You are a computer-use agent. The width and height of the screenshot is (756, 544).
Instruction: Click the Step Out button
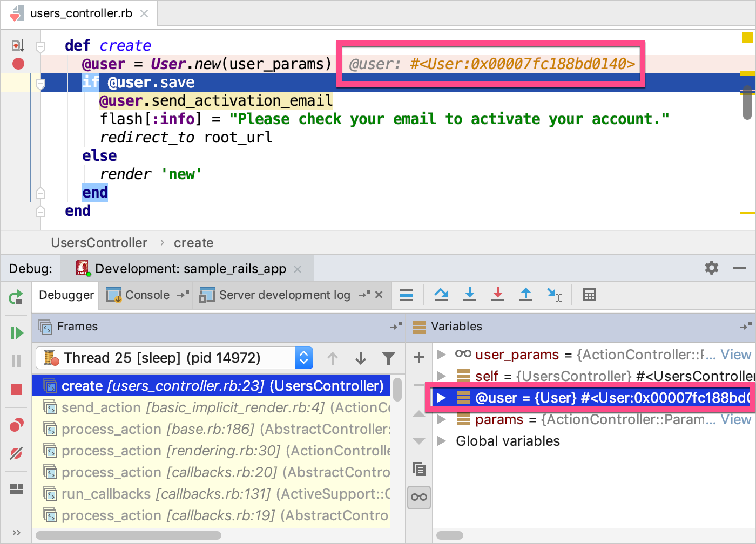(x=526, y=295)
